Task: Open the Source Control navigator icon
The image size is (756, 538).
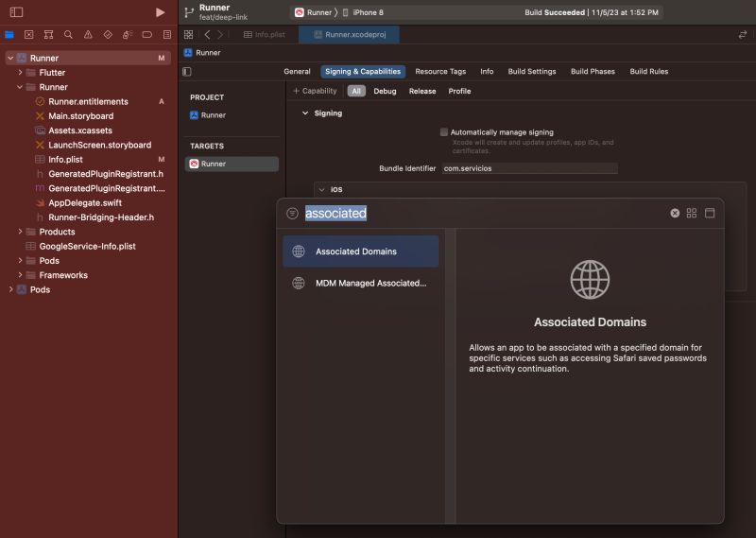Action: [x=29, y=35]
